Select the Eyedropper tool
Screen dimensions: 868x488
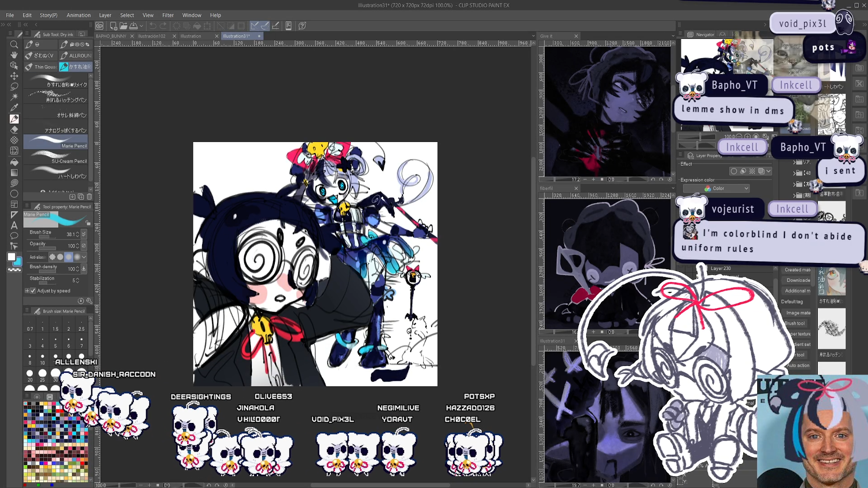[14, 108]
